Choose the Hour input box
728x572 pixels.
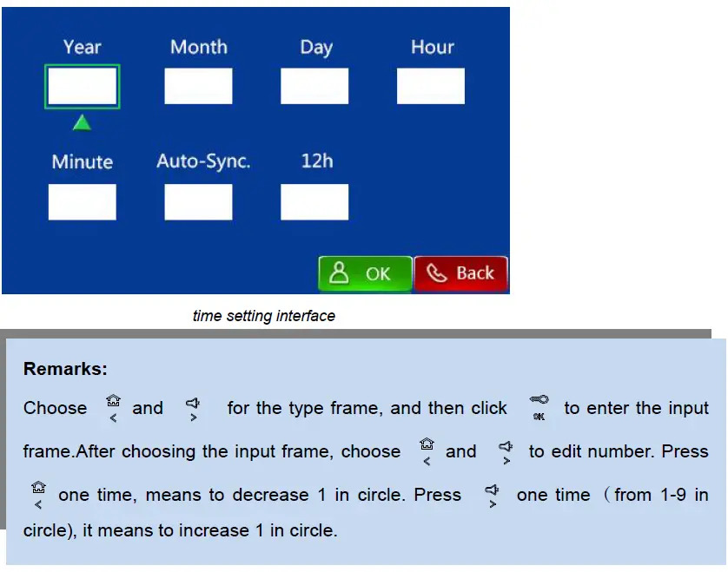point(431,87)
